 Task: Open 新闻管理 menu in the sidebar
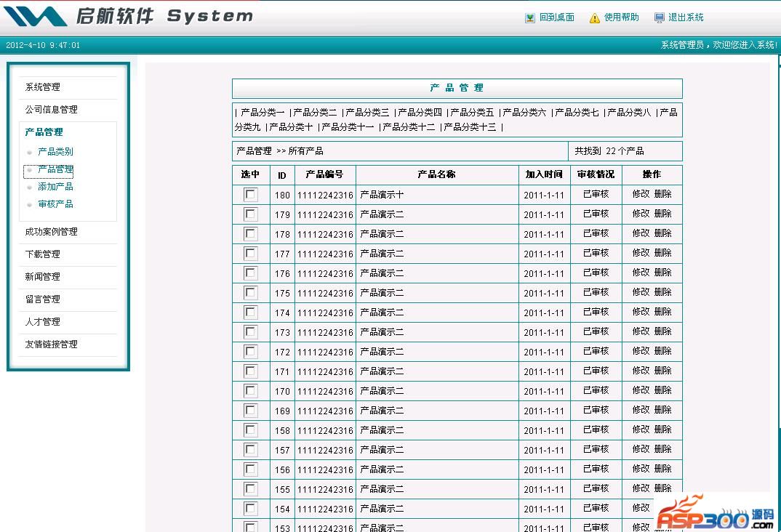[x=43, y=277]
